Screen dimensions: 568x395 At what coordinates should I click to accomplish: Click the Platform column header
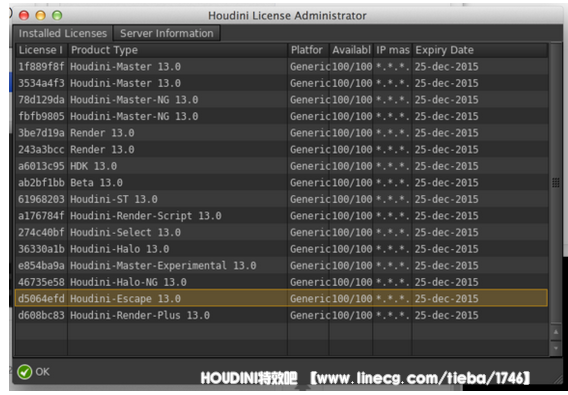308,50
